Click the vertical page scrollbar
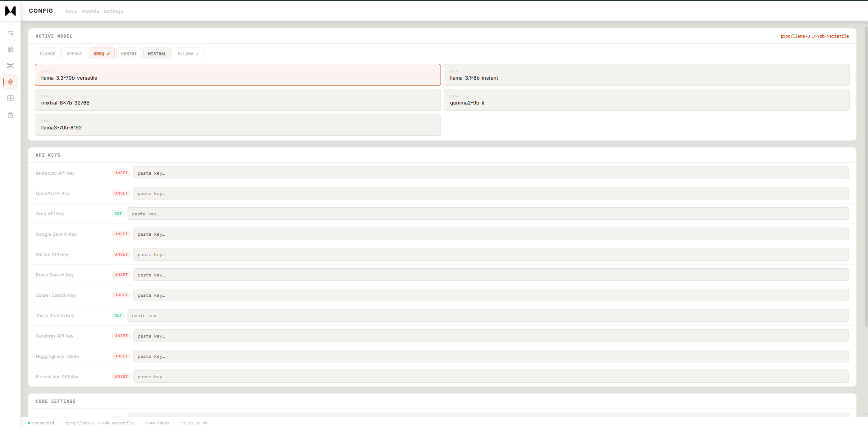The image size is (868, 428). 866,176
